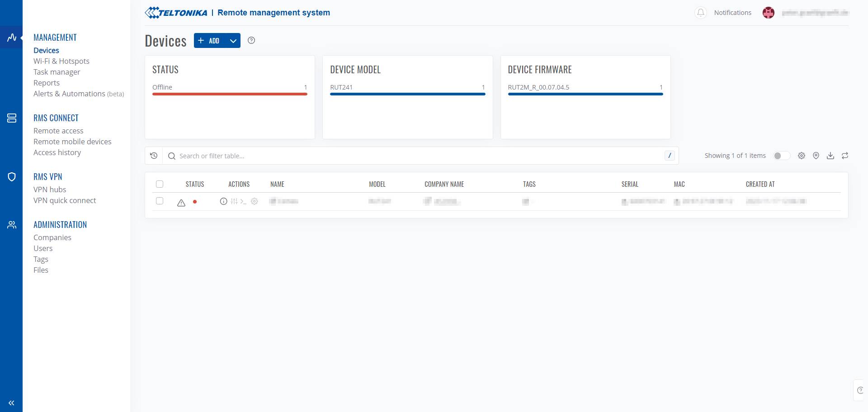Export table with download icon
Screen dimensions: 868x412
[830, 156]
